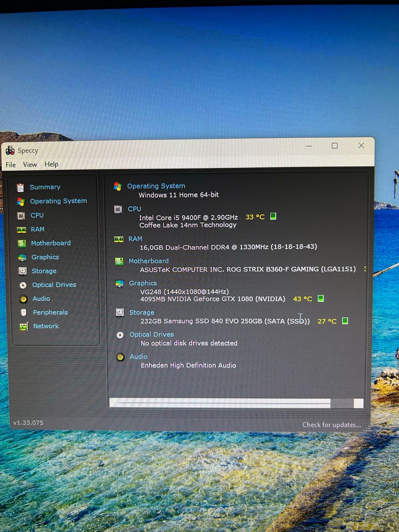This screenshot has width=399, height=532.
Task: Click the Graphics monitor icon in summary pane
Action: (x=119, y=284)
